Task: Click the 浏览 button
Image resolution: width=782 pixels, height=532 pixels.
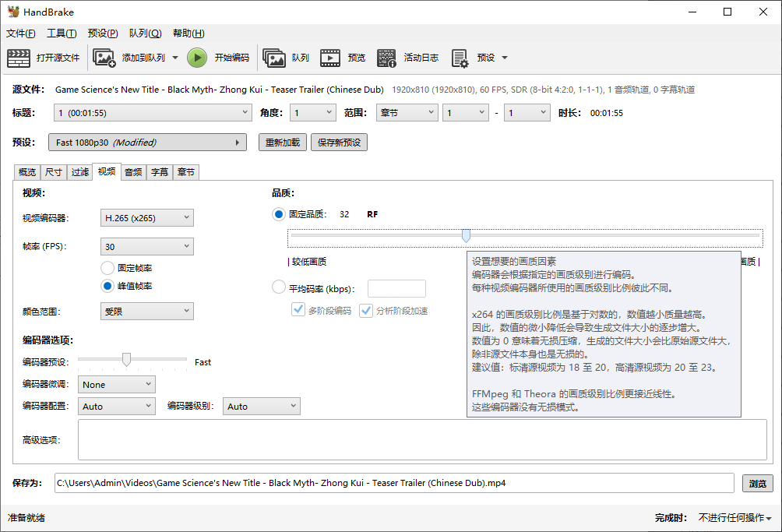Action: (757, 483)
